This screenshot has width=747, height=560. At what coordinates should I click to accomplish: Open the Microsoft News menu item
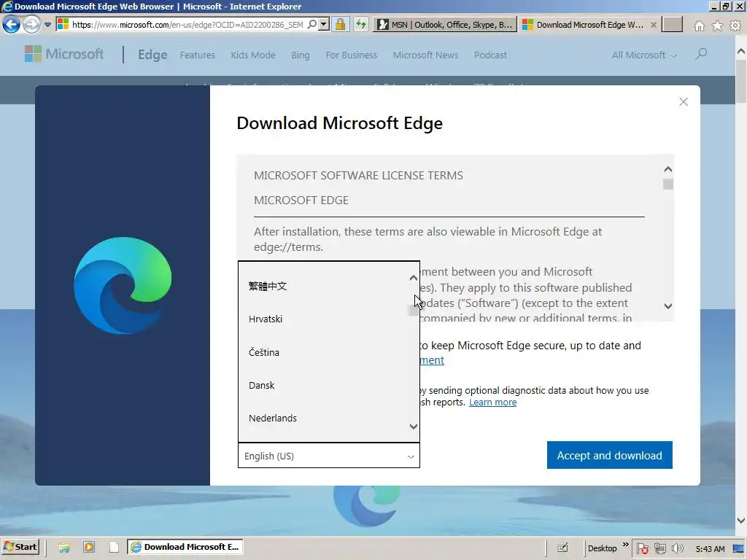click(x=425, y=55)
